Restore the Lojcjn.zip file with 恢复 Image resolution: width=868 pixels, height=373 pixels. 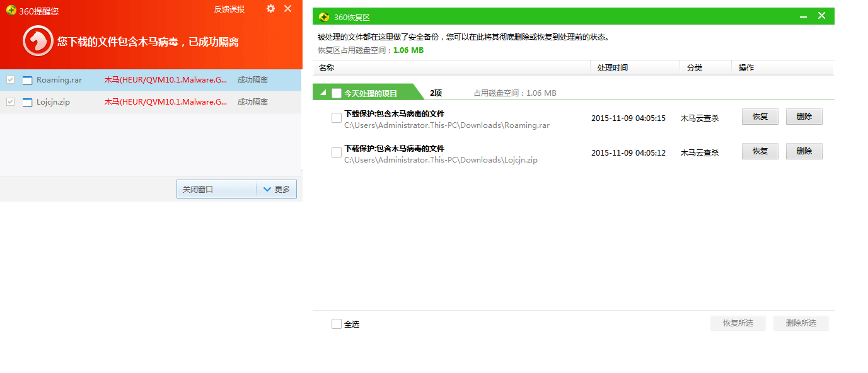tap(760, 151)
